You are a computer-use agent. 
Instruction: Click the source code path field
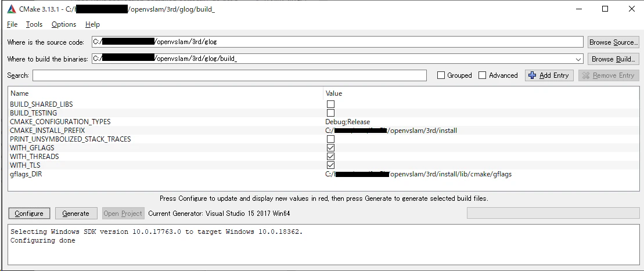337,42
